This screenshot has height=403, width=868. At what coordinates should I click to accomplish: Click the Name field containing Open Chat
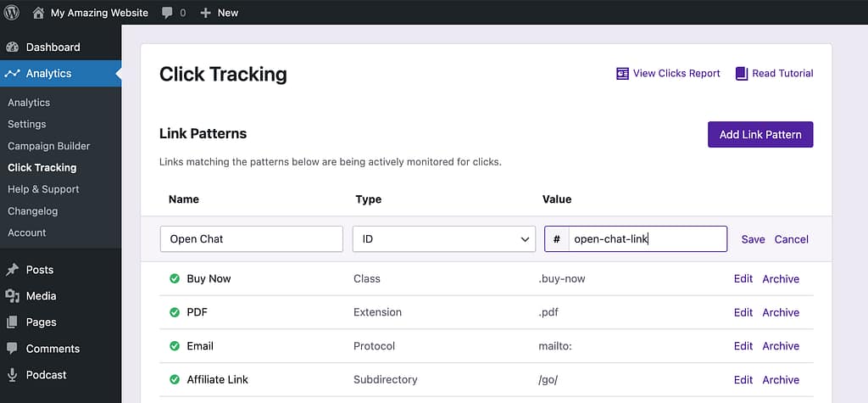[x=251, y=239]
